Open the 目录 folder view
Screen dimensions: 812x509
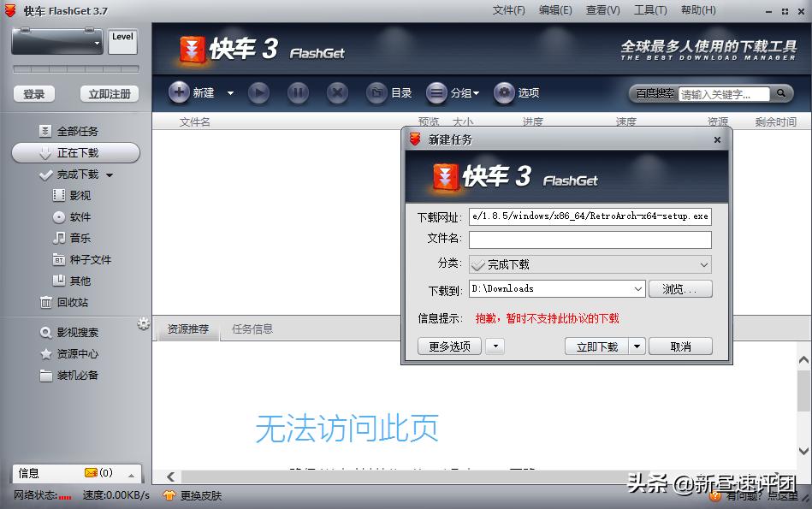coord(389,92)
